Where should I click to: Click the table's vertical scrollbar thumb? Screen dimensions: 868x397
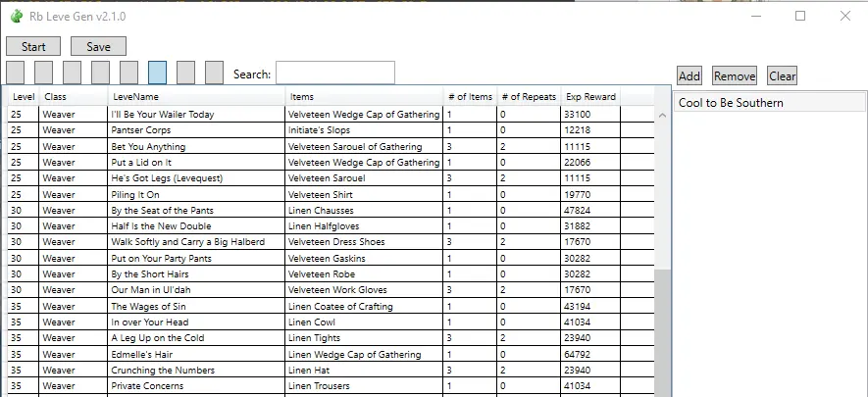tap(663, 333)
